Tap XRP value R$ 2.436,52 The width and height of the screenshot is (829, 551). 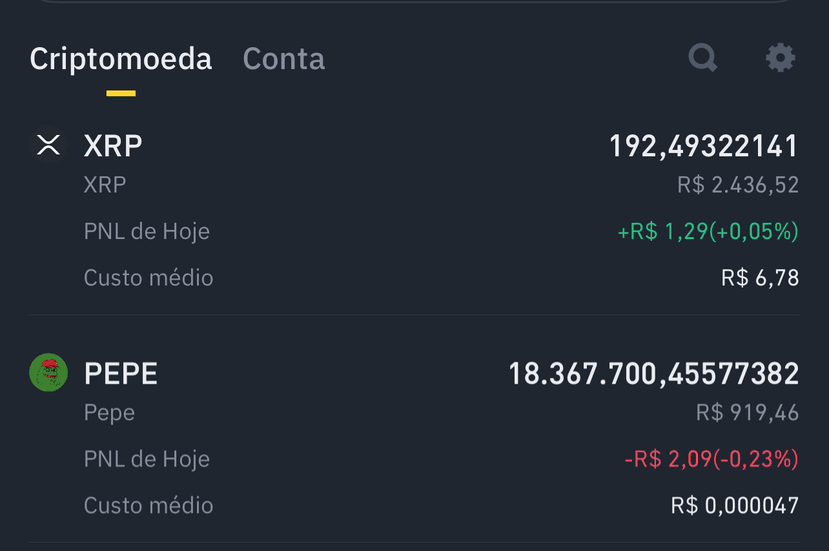pyautogui.click(x=738, y=185)
